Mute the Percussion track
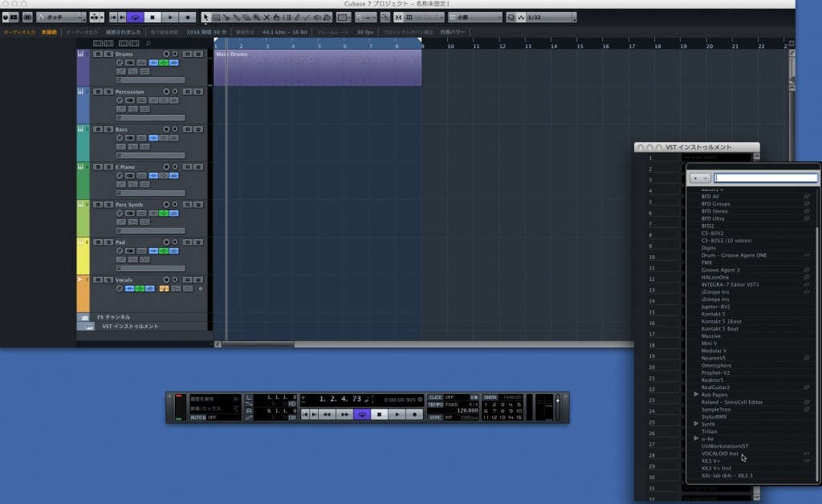The height and width of the screenshot is (504, 822). click(x=98, y=91)
